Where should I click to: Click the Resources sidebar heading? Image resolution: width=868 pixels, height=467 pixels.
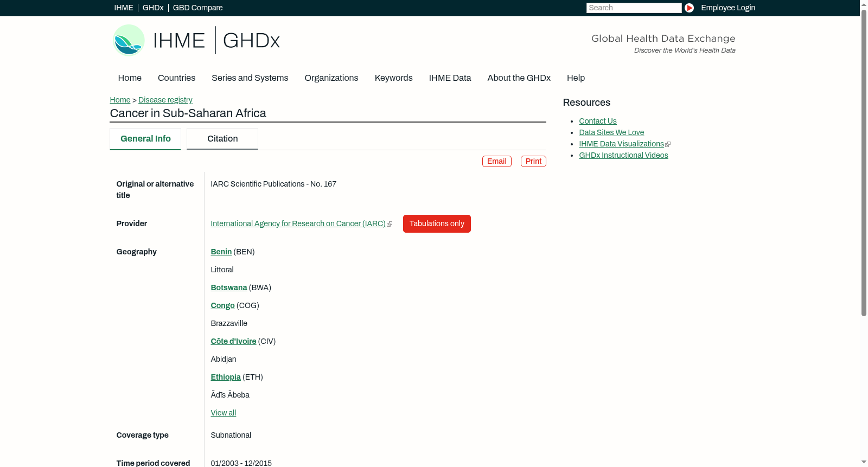[586, 103]
